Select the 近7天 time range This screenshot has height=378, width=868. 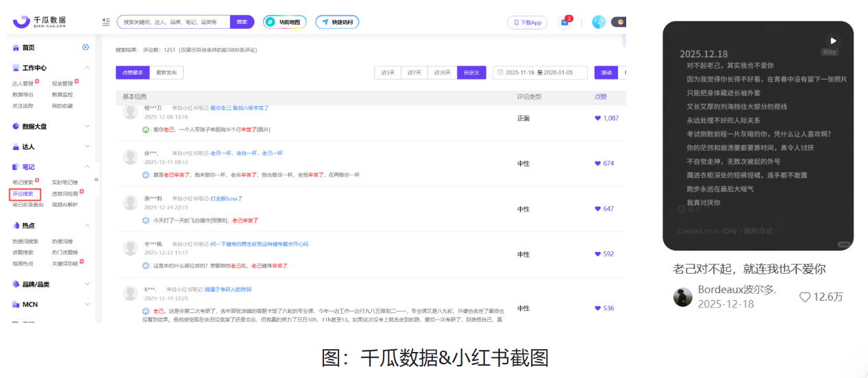coord(414,73)
